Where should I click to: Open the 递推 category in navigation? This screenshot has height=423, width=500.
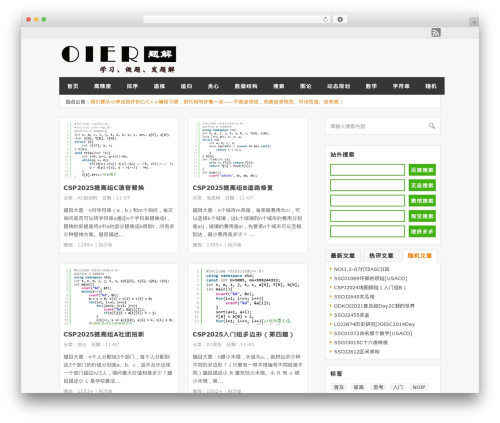pyautogui.click(x=159, y=86)
